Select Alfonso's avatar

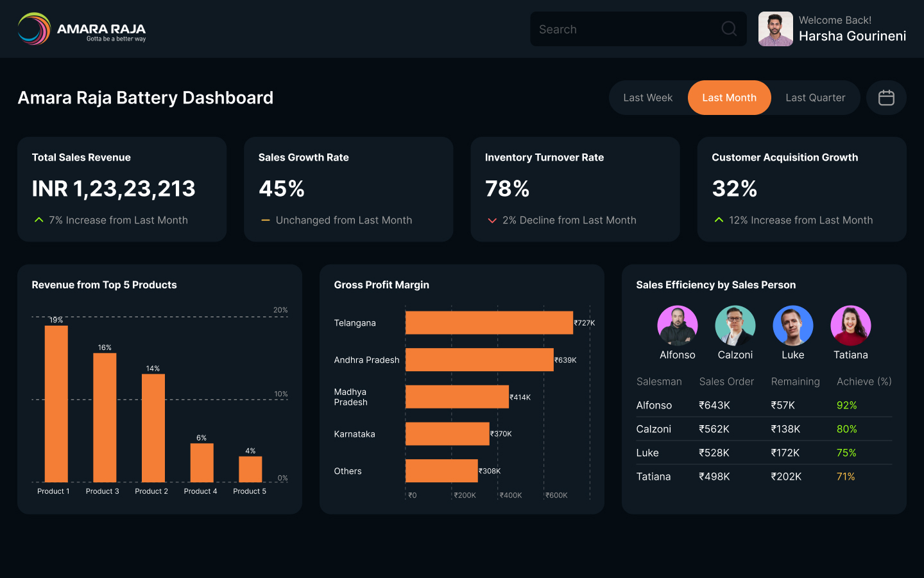(678, 326)
